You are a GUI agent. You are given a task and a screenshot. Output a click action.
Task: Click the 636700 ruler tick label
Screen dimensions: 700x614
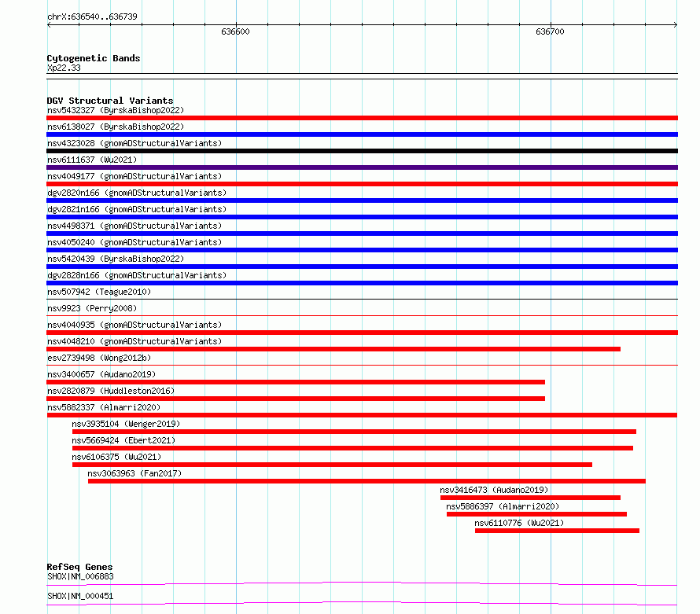(550, 31)
